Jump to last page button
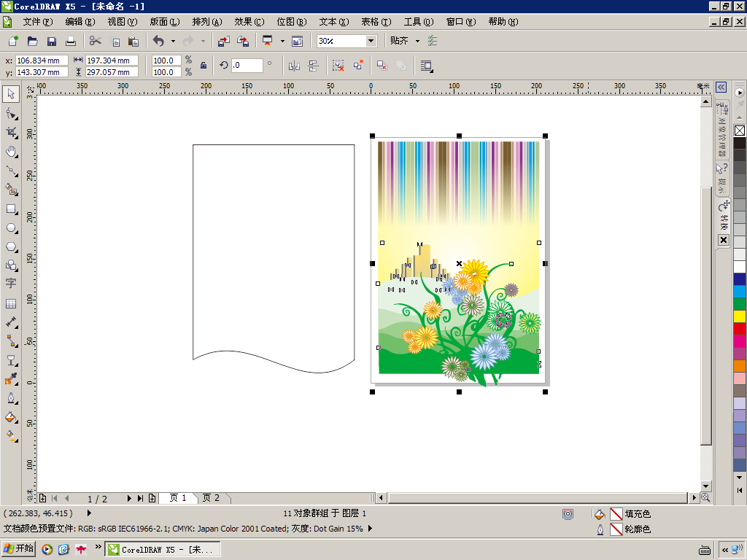 coord(141,498)
